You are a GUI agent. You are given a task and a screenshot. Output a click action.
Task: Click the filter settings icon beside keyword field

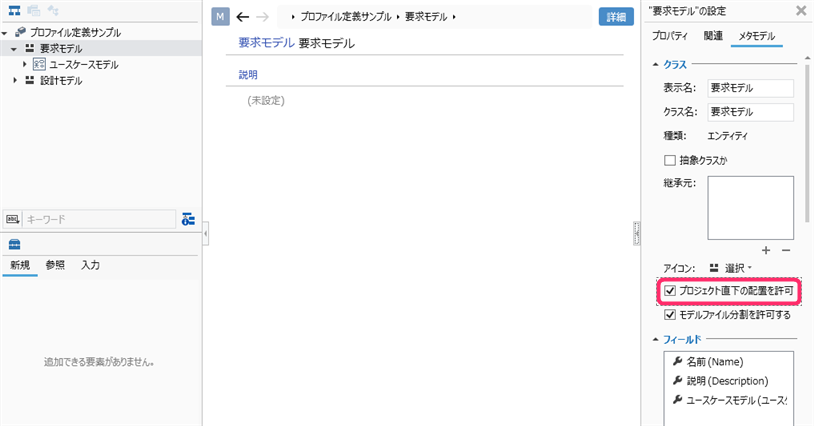188,219
